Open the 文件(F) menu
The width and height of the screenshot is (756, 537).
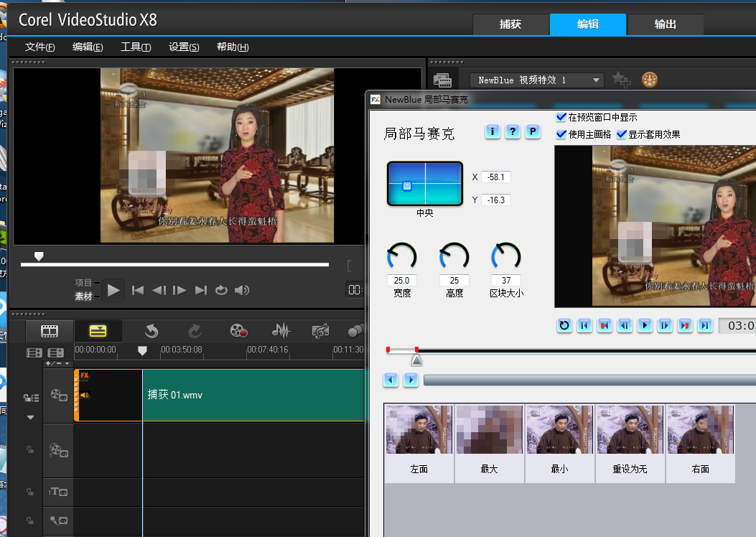click(40, 47)
